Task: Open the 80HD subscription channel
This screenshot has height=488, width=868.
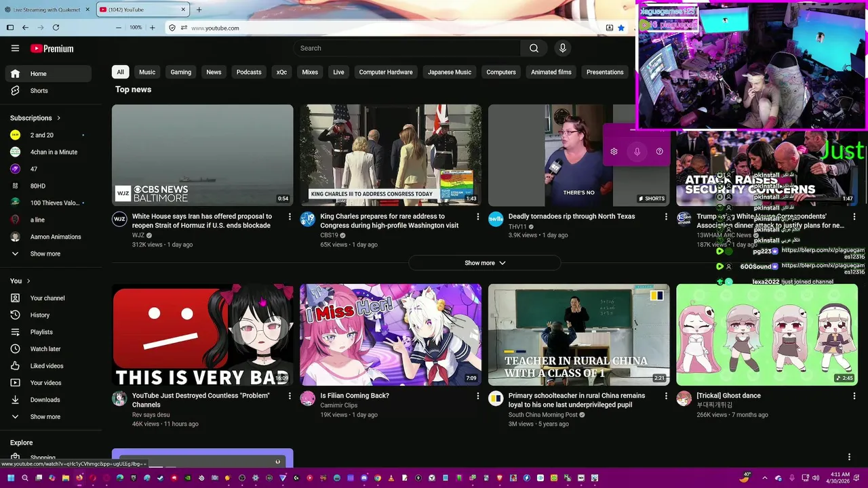Action: pos(48,186)
